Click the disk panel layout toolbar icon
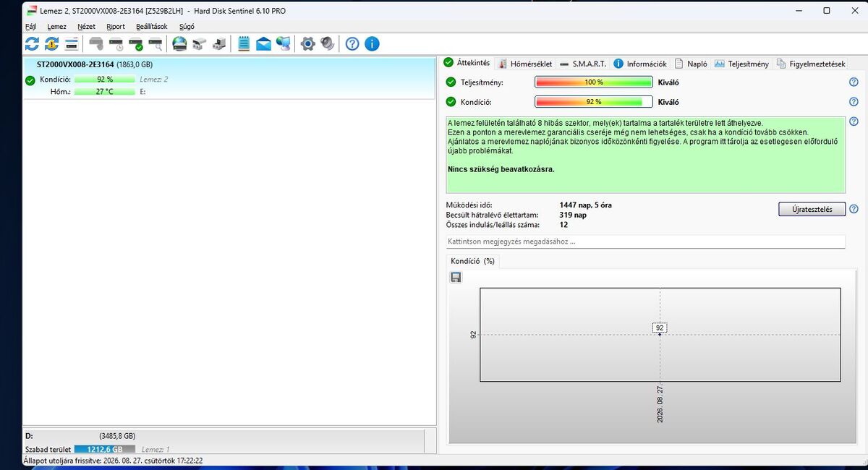This screenshot has width=868, height=470. (x=72, y=43)
